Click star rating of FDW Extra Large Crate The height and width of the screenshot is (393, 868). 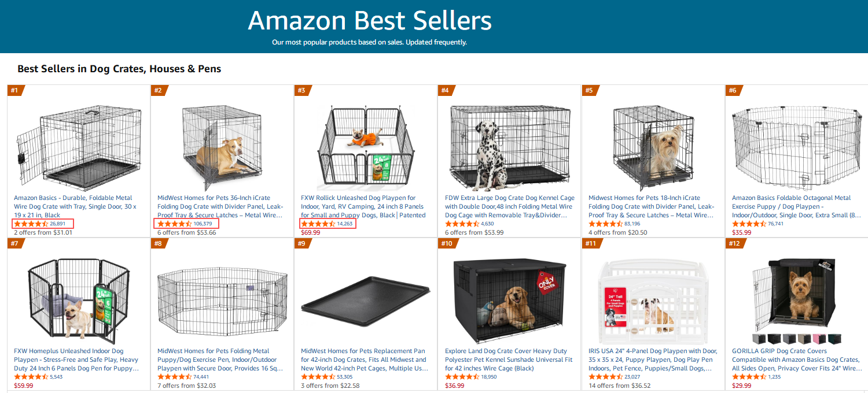[462, 224]
